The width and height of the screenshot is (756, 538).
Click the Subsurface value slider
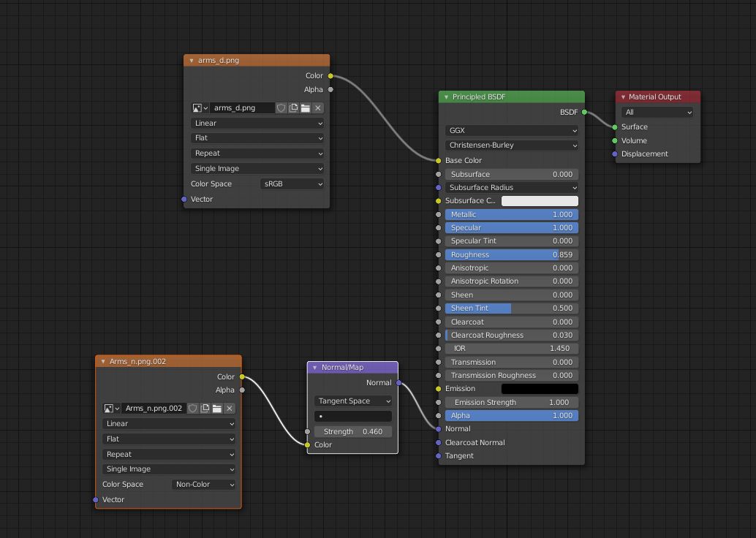point(512,175)
